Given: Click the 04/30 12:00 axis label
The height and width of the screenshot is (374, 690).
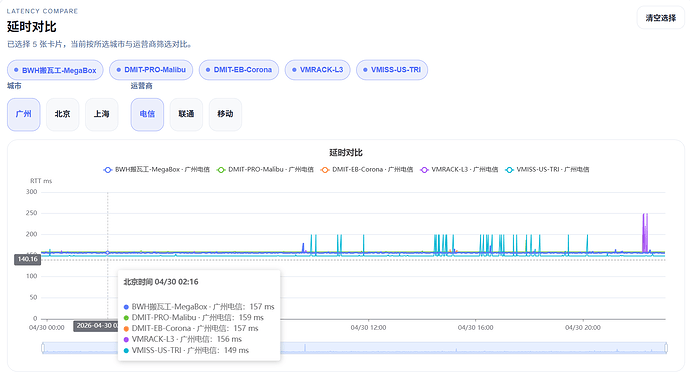Looking at the screenshot, I should pos(368,328).
